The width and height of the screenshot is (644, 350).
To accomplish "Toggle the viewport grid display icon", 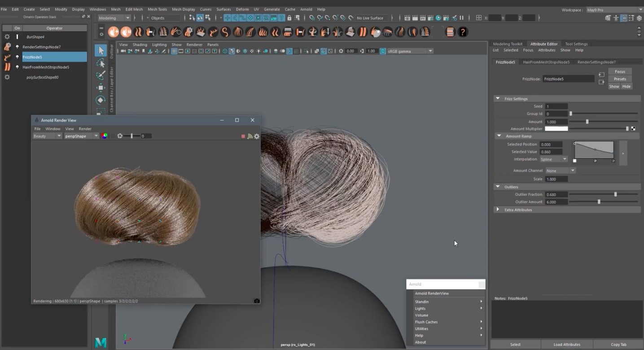I will point(174,51).
